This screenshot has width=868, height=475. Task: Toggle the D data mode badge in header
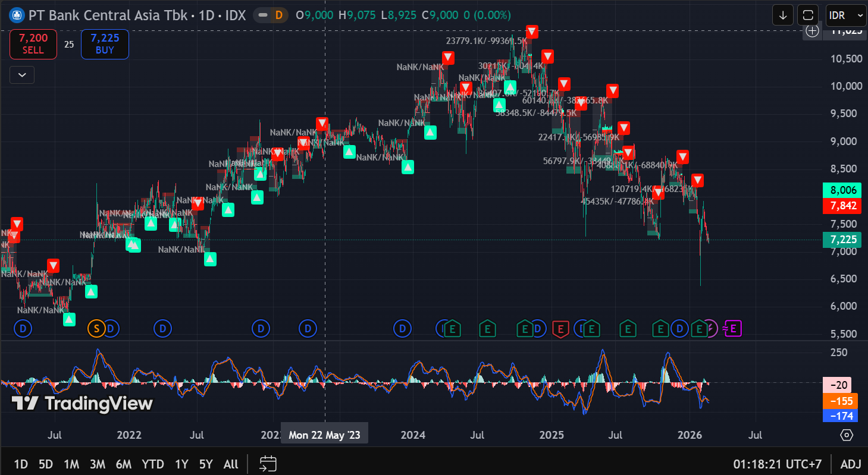point(278,15)
